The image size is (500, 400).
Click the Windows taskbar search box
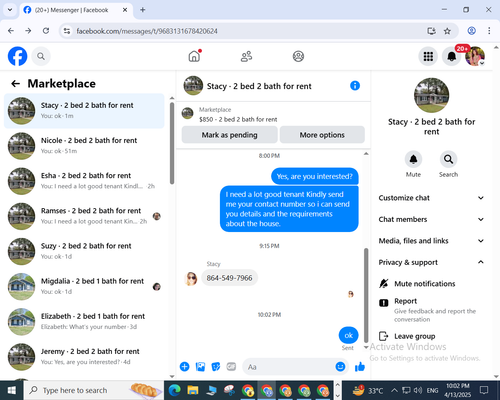(x=94, y=390)
